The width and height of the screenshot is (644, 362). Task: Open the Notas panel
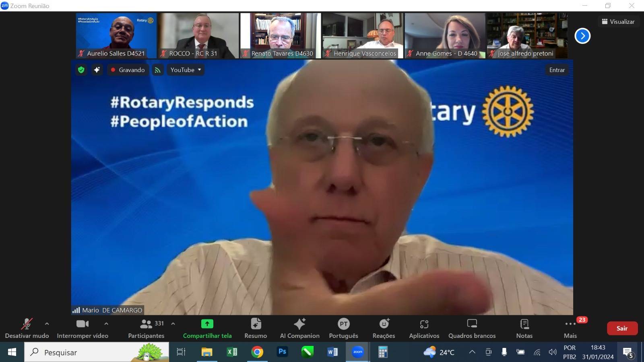click(524, 328)
